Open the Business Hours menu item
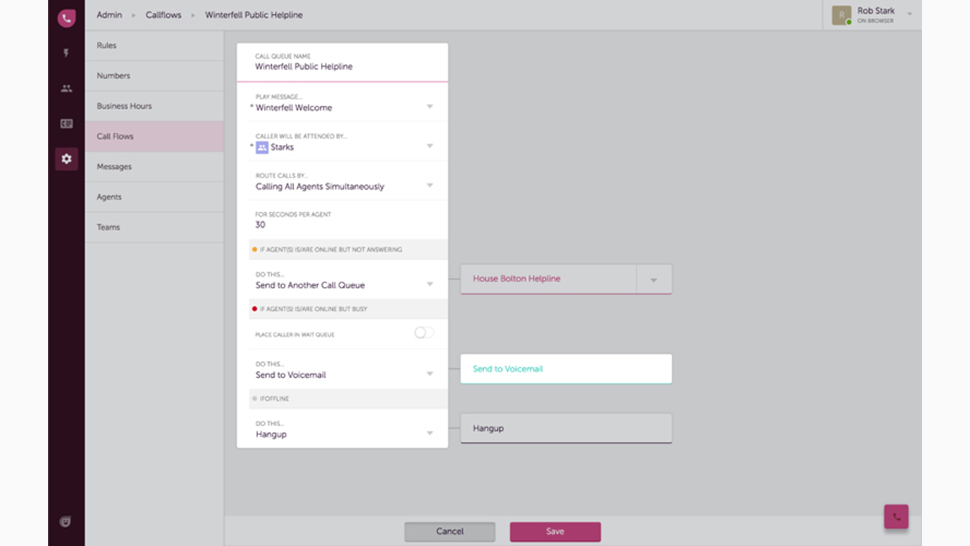Image resolution: width=970 pixels, height=546 pixels. (154, 106)
